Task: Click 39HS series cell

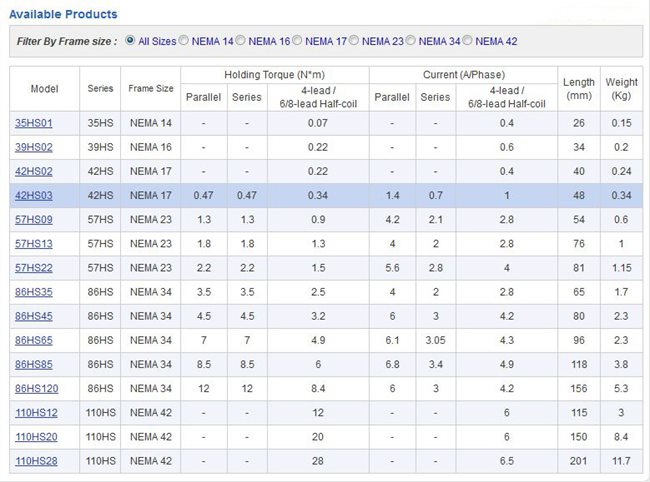Action: coord(100,147)
